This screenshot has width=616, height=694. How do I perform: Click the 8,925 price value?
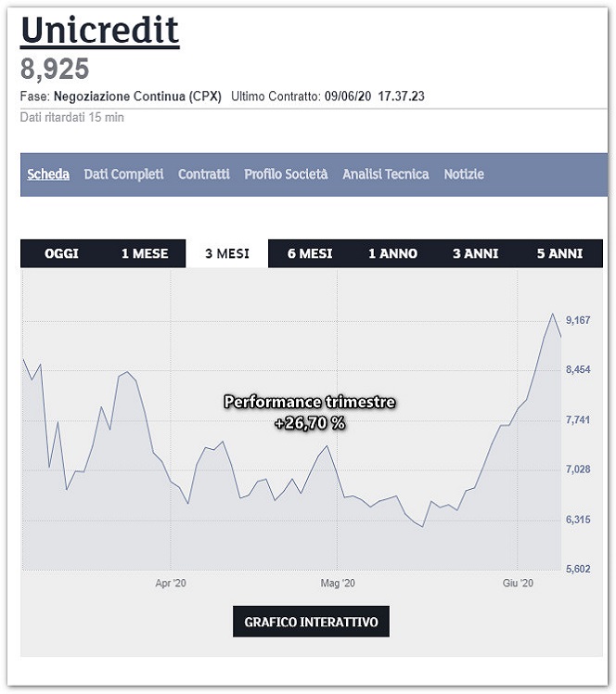(55, 69)
